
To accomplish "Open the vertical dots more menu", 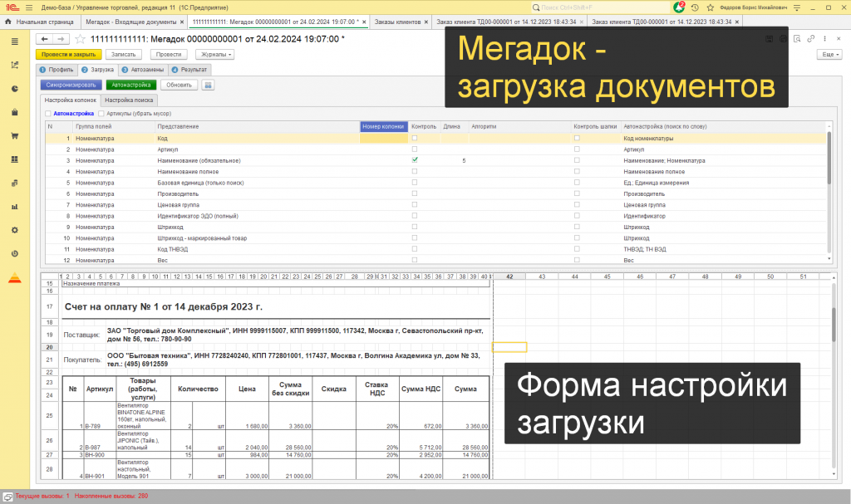I will click(x=825, y=39).
